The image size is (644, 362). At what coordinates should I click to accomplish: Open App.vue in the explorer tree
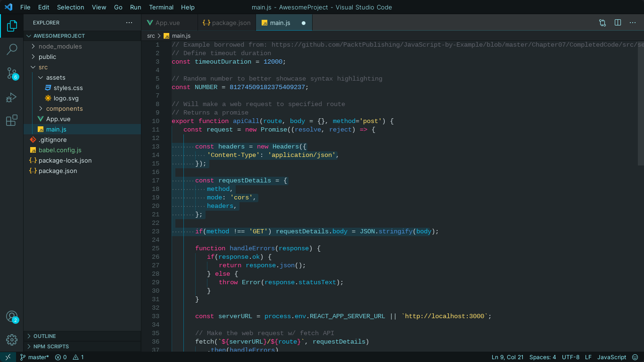point(82,119)
